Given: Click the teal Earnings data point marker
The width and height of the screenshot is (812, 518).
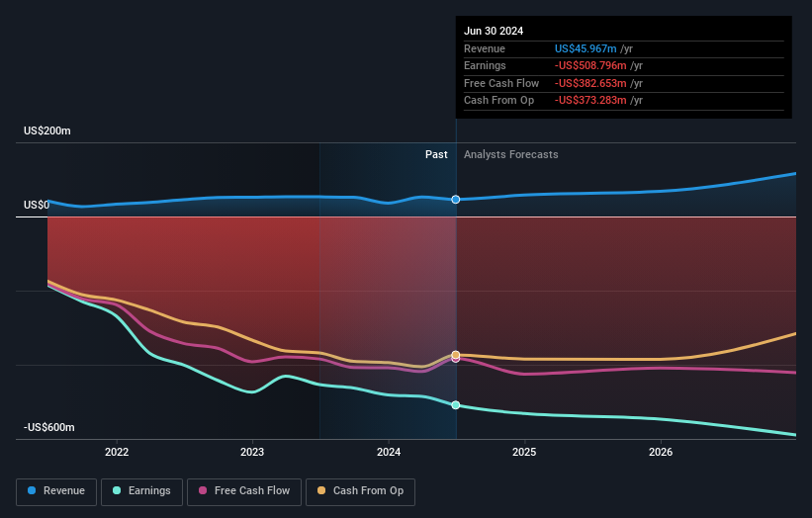Looking at the screenshot, I should click(456, 405).
